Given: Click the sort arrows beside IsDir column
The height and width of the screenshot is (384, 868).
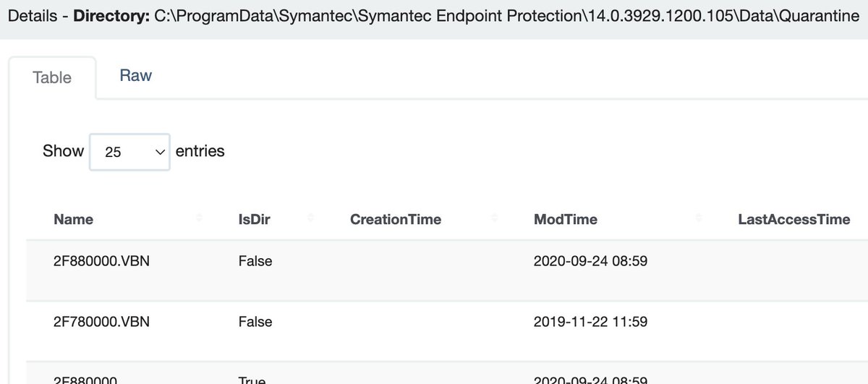Looking at the screenshot, I should pyautogui.click(x=310, y=219).
